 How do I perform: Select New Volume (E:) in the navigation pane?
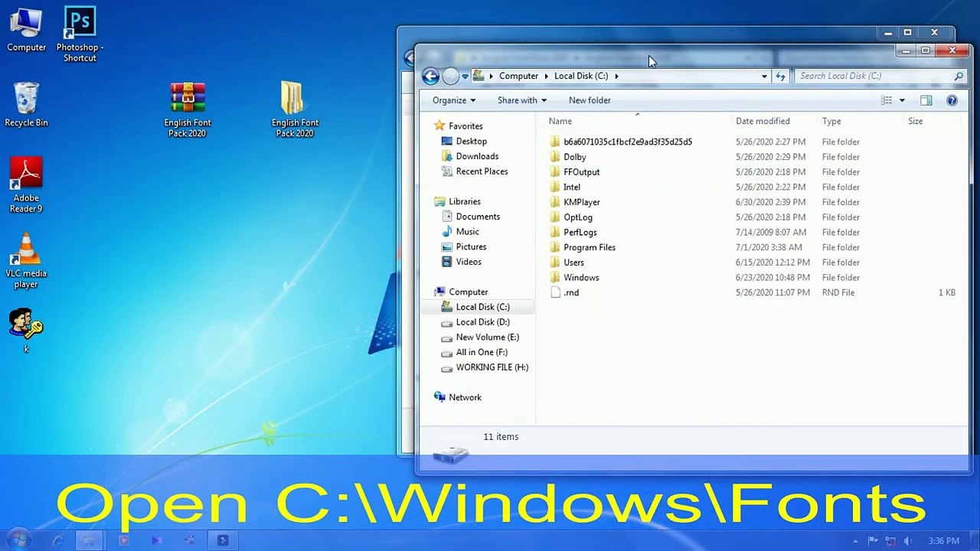487,337
